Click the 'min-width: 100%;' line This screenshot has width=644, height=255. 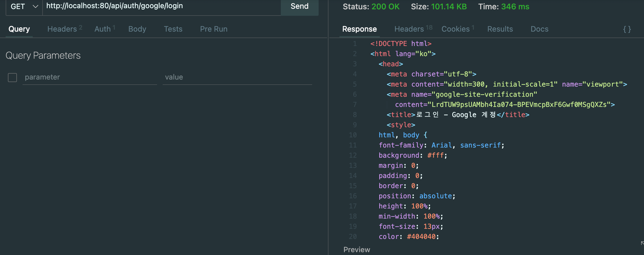[x=411, y=216]
